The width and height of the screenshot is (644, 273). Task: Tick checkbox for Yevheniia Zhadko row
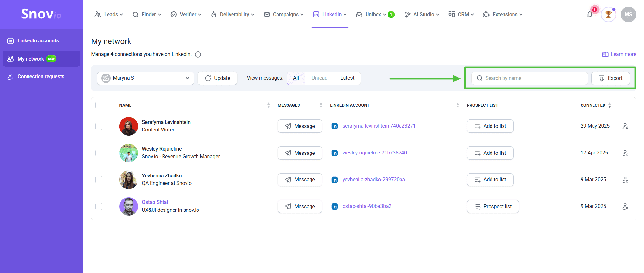pos(99,180)
